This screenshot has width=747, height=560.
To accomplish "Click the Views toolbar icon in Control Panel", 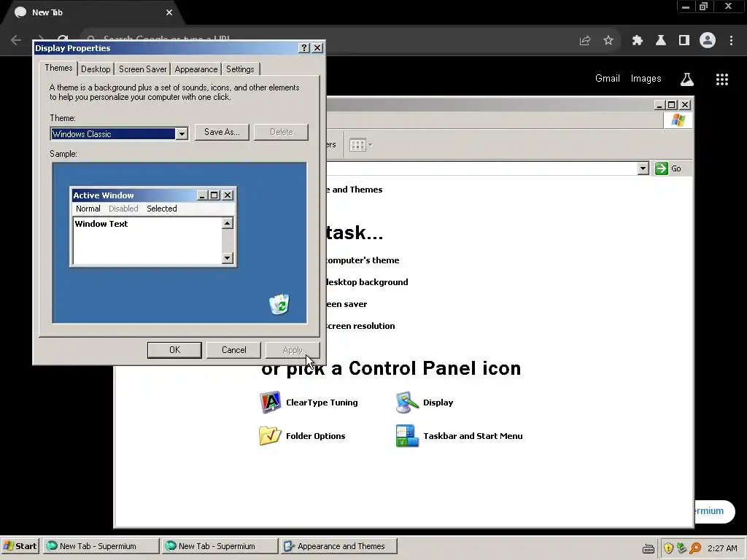I will (x=357, y=145).
